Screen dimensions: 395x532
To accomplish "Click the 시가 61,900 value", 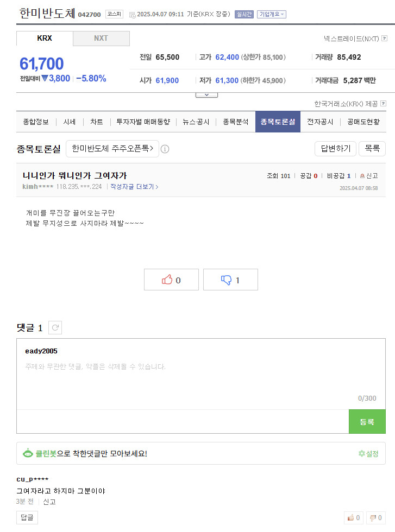I will [x=167, y=81].
